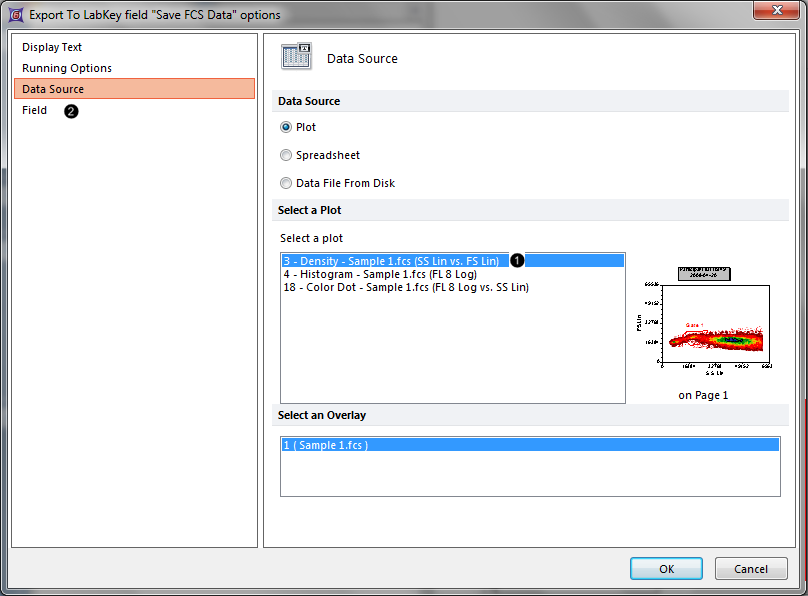Close the export options dialog
Image resolution: width=808 pixels, height=596 pixels.
click(777, 13)
